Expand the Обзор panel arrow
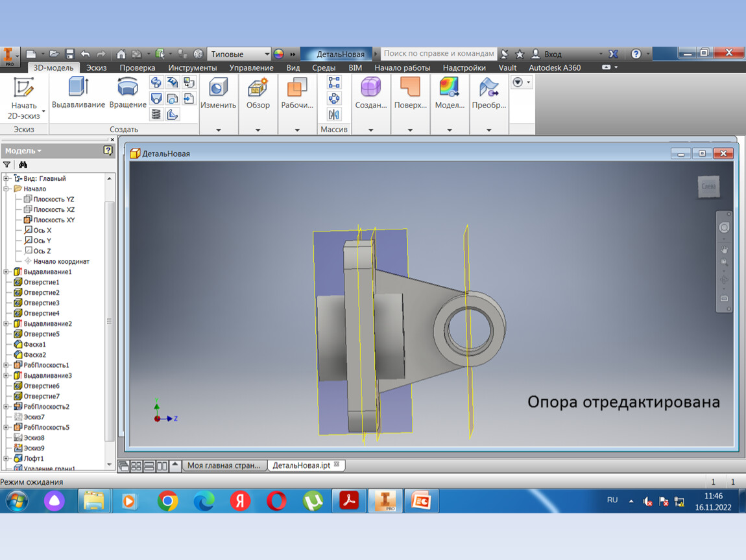The image size is (746, 560). (x=258, y=130)
